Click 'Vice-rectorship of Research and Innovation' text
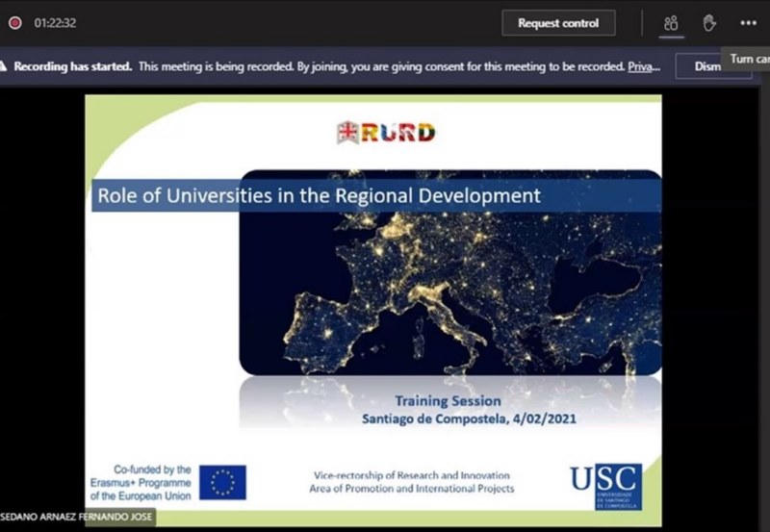The image size is (770, 532). pos(412,475)
